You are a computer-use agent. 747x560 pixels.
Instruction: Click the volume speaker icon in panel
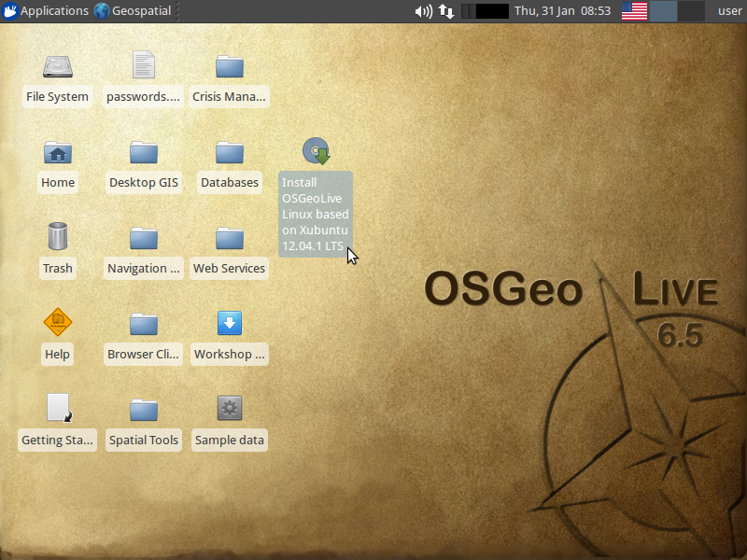click(x=424, y=11)
